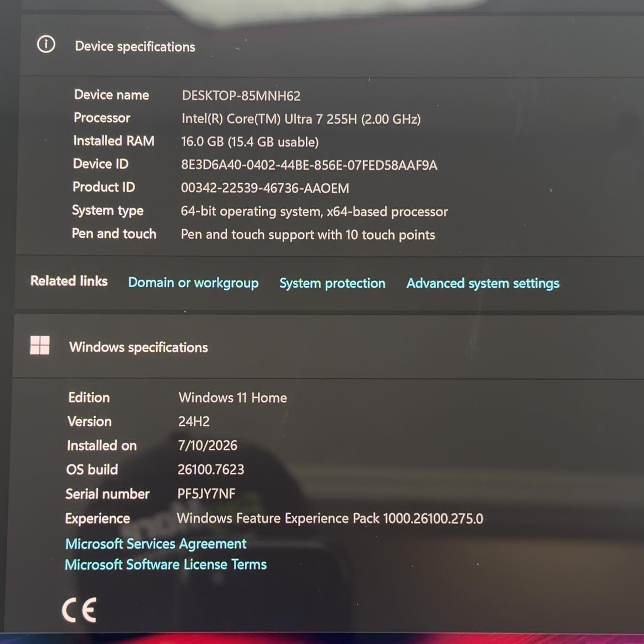Screen dimensions: 644x644
Task: Click the Version label
Action: click(x=89, y=421)
